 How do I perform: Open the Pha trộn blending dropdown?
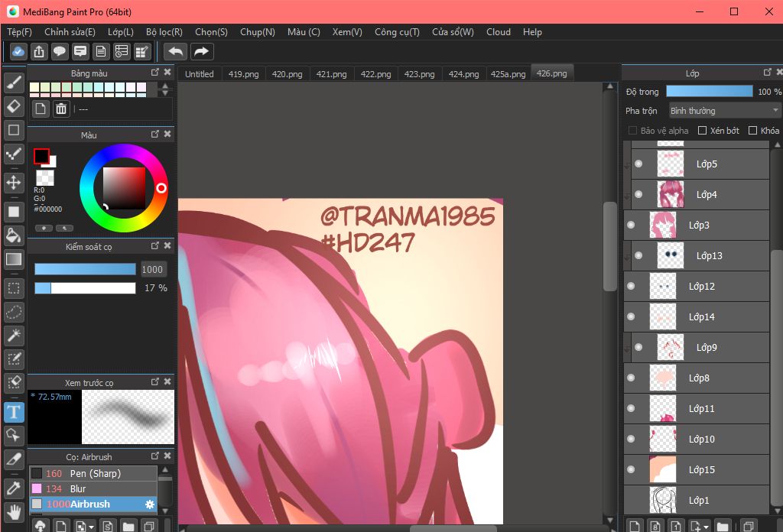[x=725, y=110]
